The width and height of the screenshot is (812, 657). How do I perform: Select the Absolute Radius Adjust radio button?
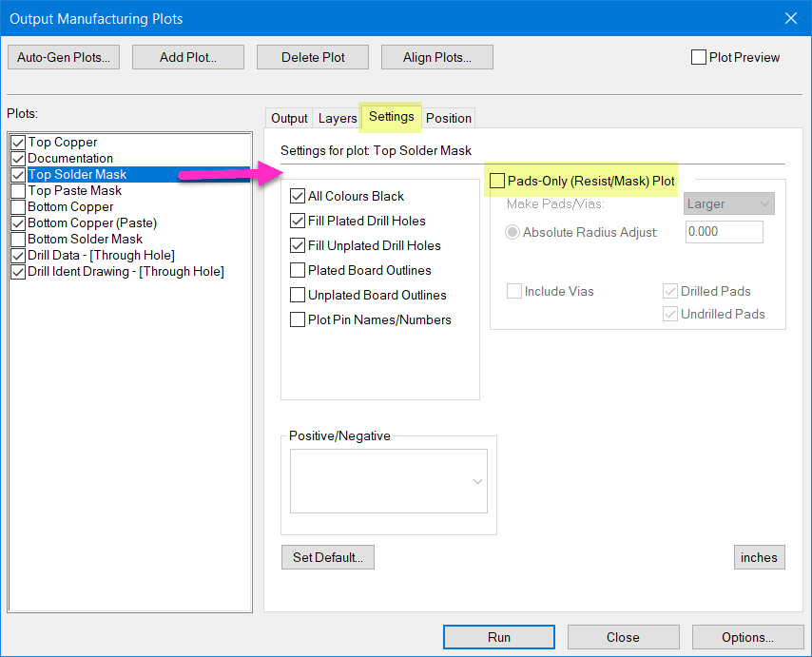coord(512,232)
